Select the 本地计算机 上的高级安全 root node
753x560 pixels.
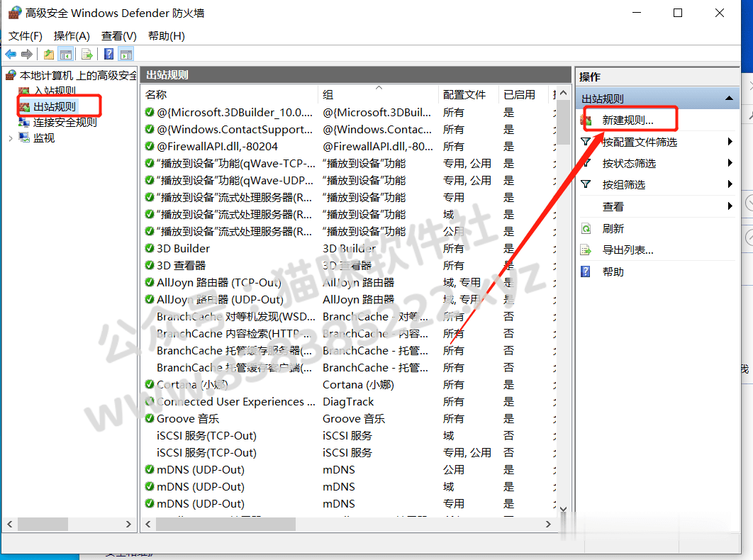(x=78, y=75)
